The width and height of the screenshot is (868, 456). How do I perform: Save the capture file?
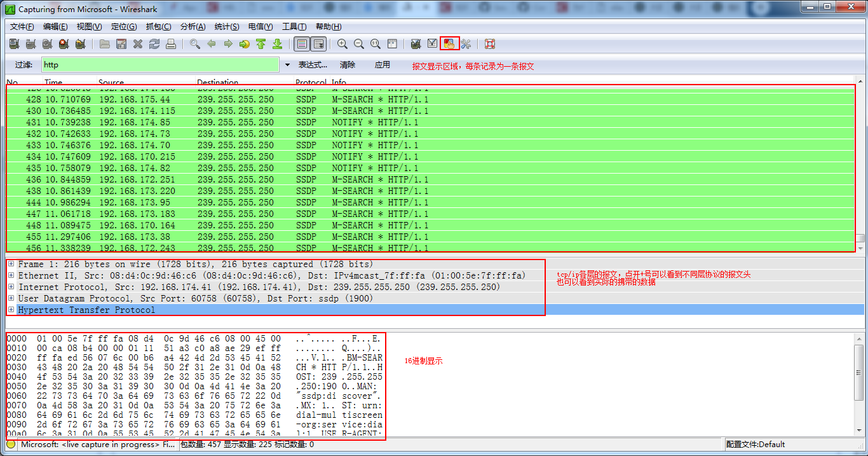121,43
